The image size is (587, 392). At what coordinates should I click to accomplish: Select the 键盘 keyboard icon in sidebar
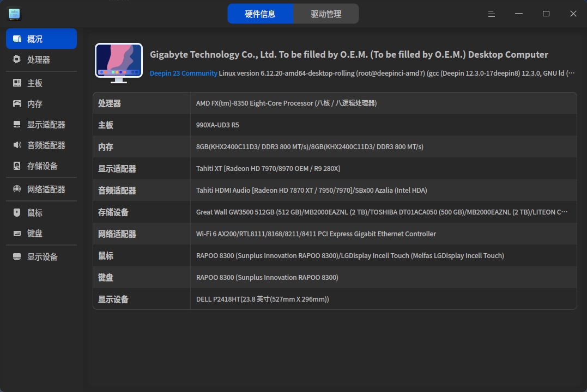tap(17, 234)
